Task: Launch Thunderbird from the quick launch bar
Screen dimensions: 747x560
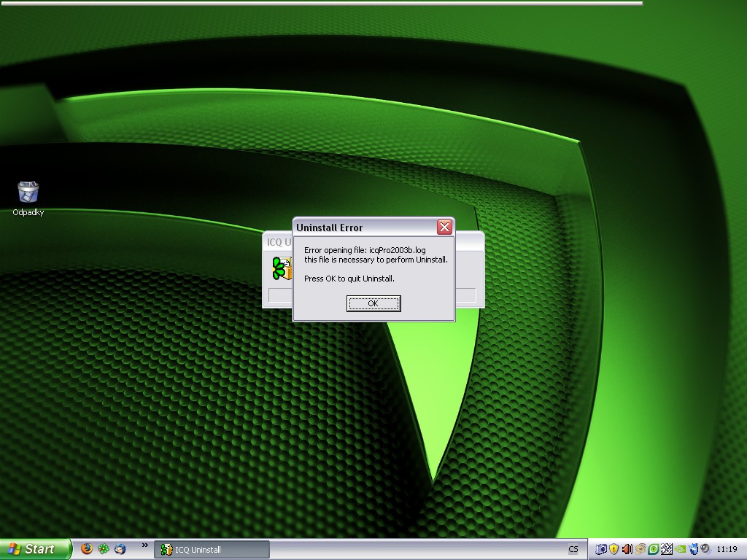Action: point(120,549)
